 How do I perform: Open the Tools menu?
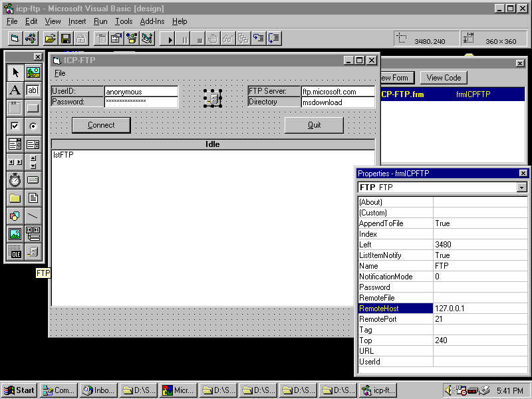(x=123, y=21)
